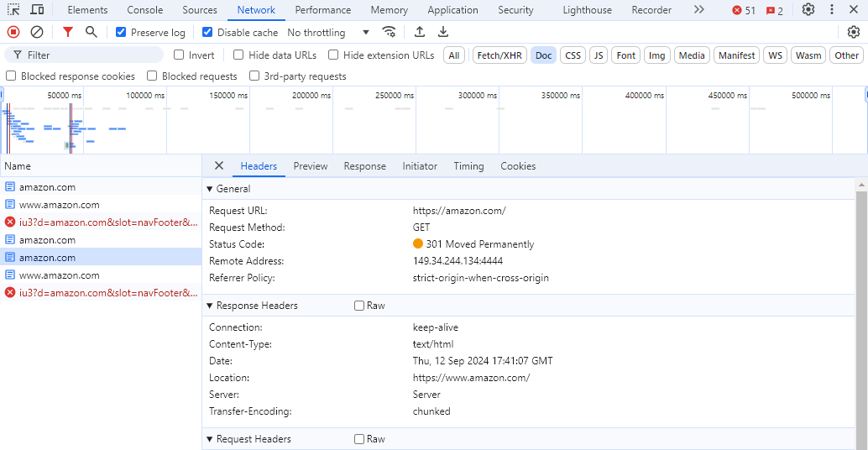Image resolution: width=868 pixels, height=450 pixels.
Task: Open network conditions wifi icon
Action: [390, 32]
